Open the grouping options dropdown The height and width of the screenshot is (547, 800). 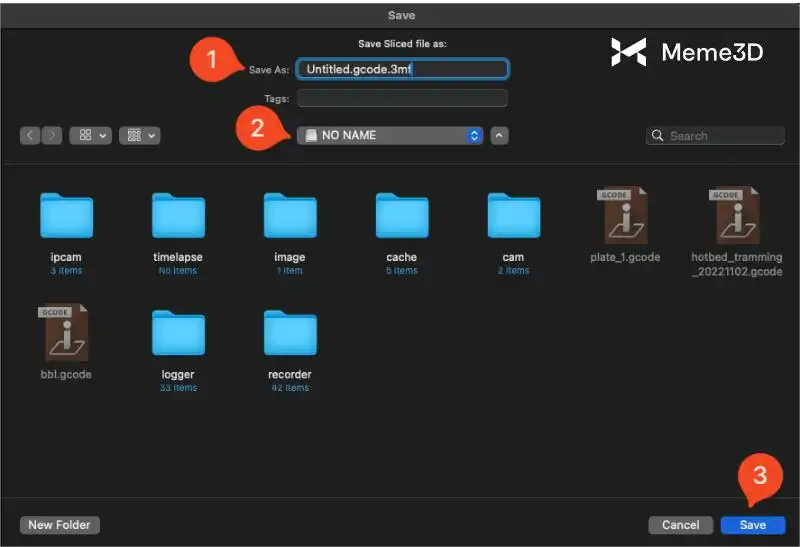tap(139, 135)
